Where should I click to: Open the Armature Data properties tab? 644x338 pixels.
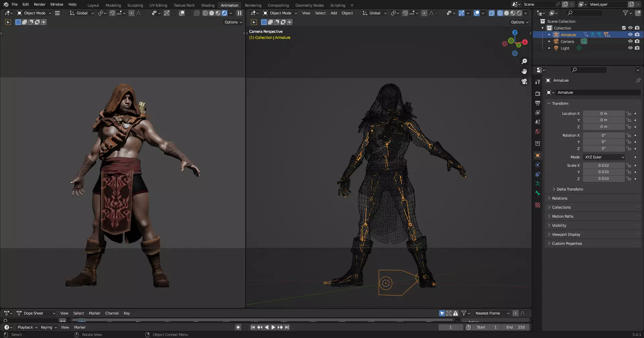tap(538, 184)
